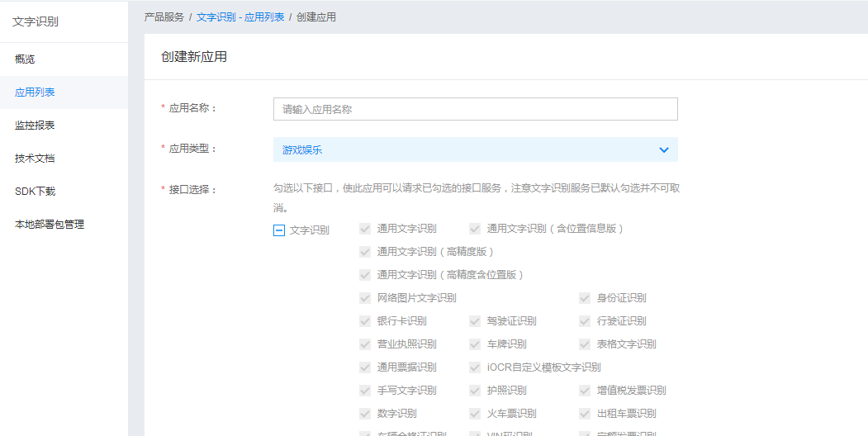Click the 接口选择 field label
The width and height of the screenshot is (868, 436).
pyautogui.click(x=192, y=190)
